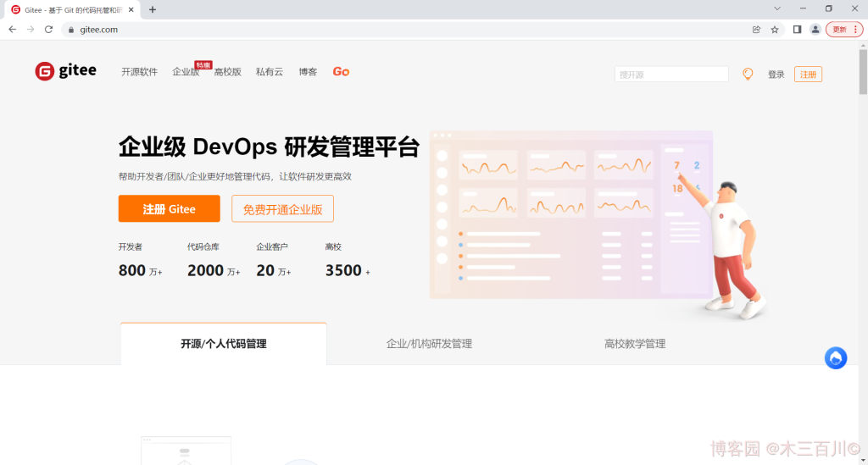This screenshot has width=868, height=465.
Task: Switch to the 高校教学管理 tab
Action: [x=635, y=344]
